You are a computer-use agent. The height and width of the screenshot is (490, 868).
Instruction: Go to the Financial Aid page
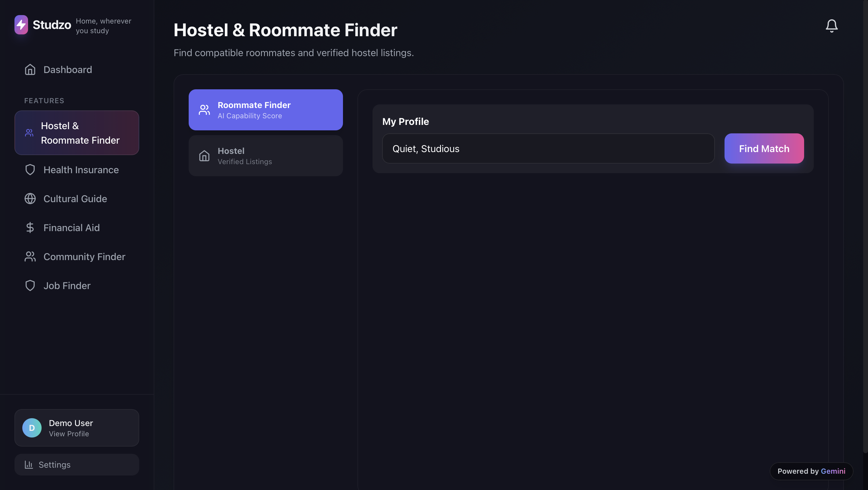[71, 227]
